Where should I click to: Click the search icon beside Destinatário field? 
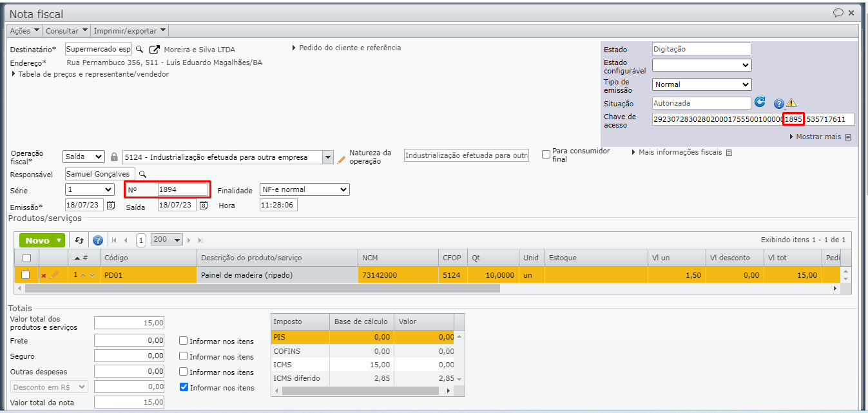(x=140, y=49)
